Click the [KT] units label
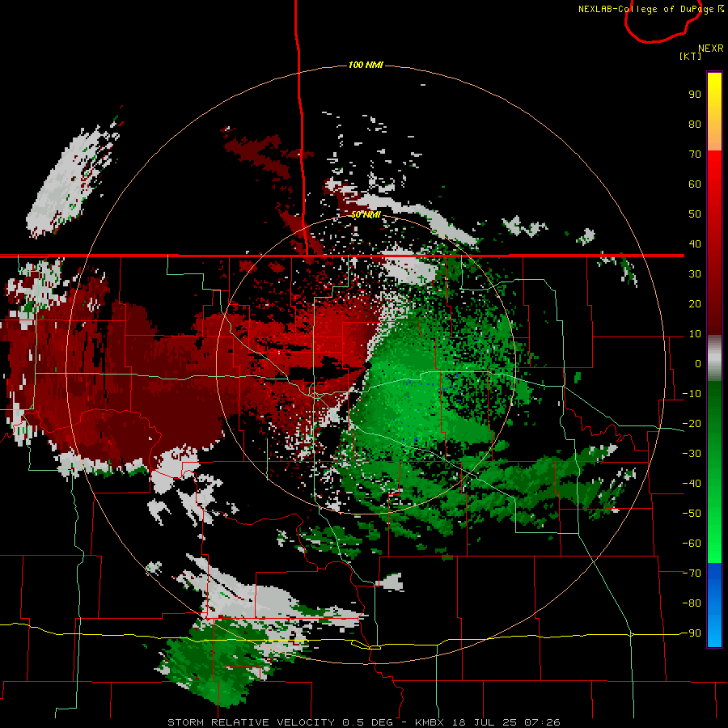The height and width of the screenshot is (728, 728). 691,56
